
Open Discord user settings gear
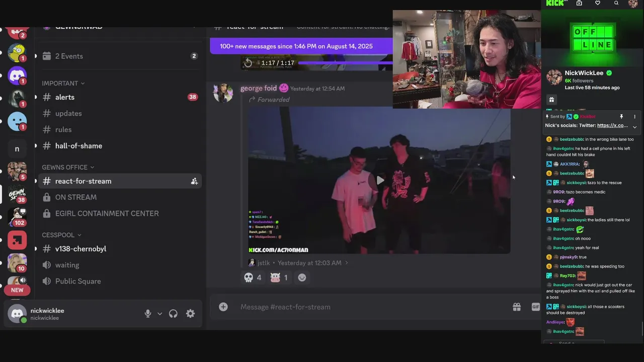[x=190, y=314]
